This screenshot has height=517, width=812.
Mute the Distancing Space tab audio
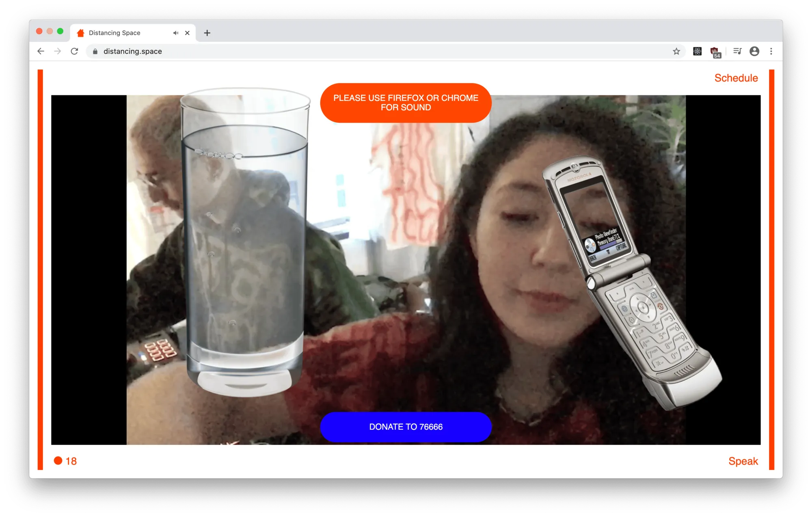(176, 33)
